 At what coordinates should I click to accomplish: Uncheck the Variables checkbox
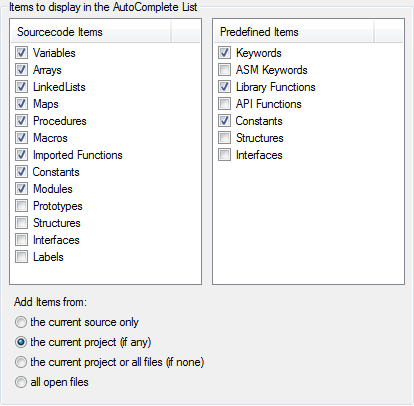tap(22, 53)
